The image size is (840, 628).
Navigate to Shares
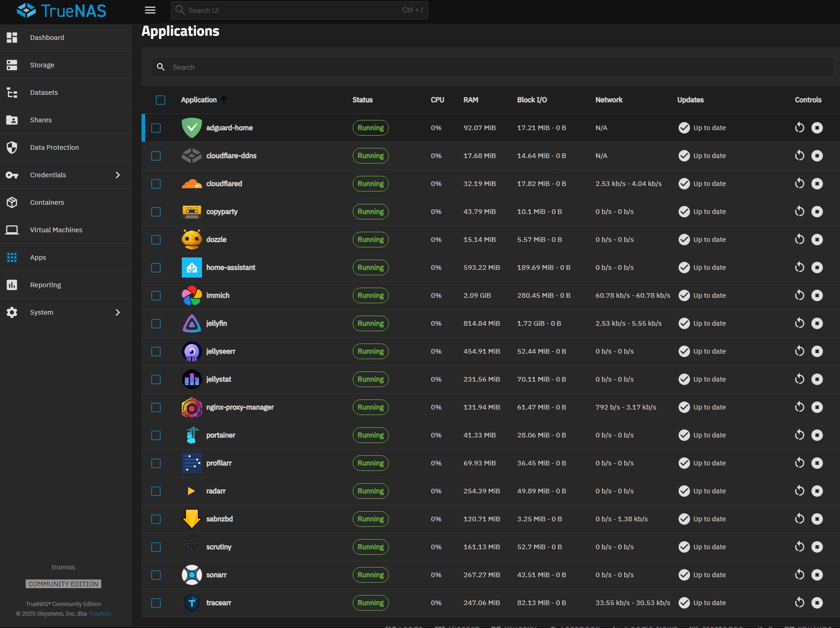click(66, 120)
